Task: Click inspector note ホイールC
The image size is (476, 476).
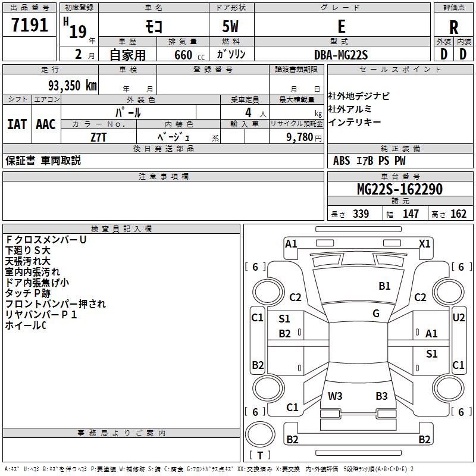Action: pyautogui.click(x=26, y=325)
